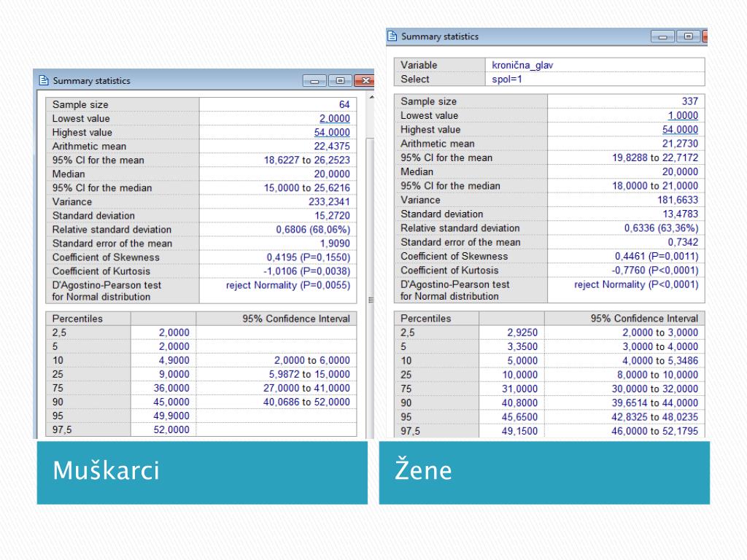The width and height of the screenshot is (747, 560).
Task: Select the standard deviation 15,2720
Action: tap(332, 216)
